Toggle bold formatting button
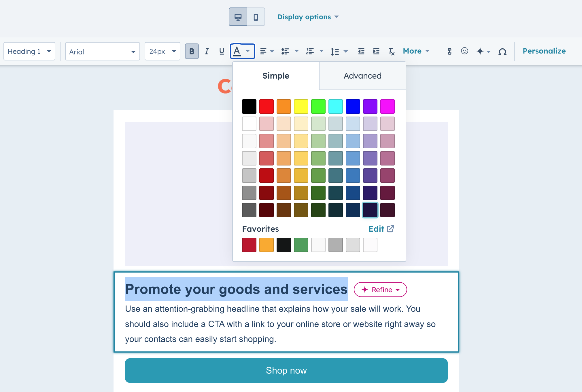 pos(192,52)
